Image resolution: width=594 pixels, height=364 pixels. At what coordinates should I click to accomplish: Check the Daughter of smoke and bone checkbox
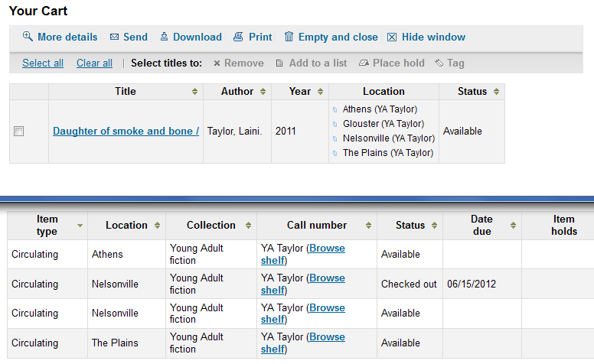(x=19, y=132)
